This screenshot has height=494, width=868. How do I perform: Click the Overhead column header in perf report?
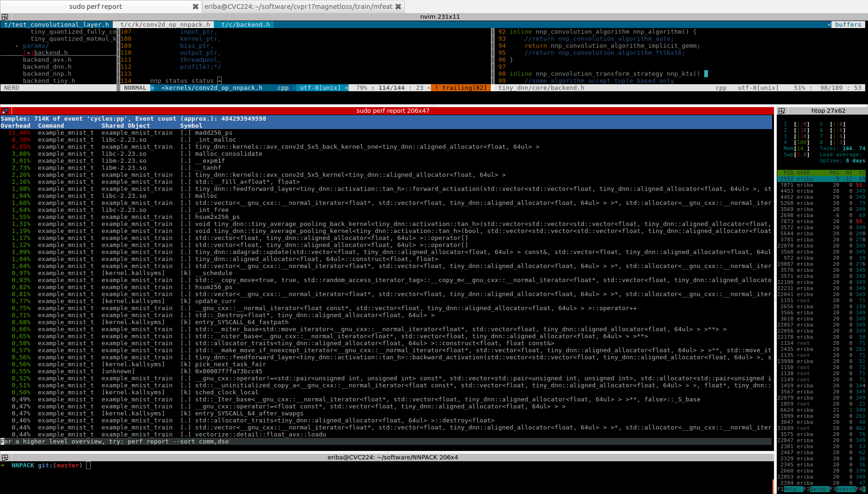point(15,126)
